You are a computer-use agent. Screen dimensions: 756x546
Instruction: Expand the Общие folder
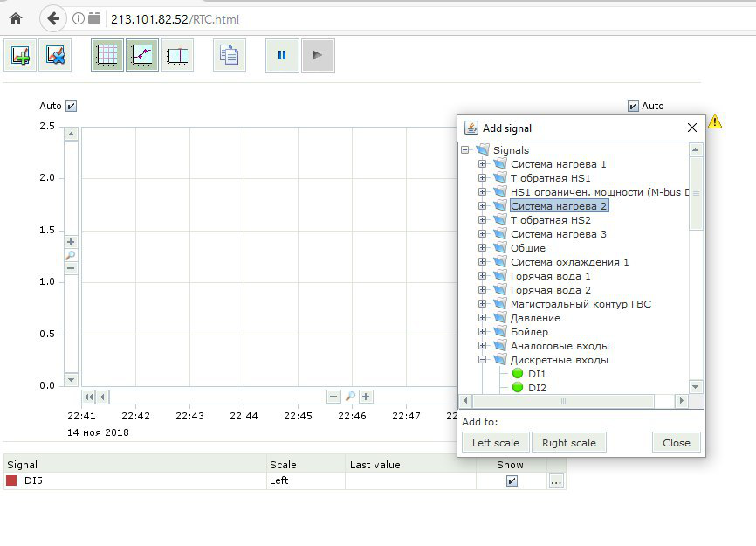(x=482, y=248)
